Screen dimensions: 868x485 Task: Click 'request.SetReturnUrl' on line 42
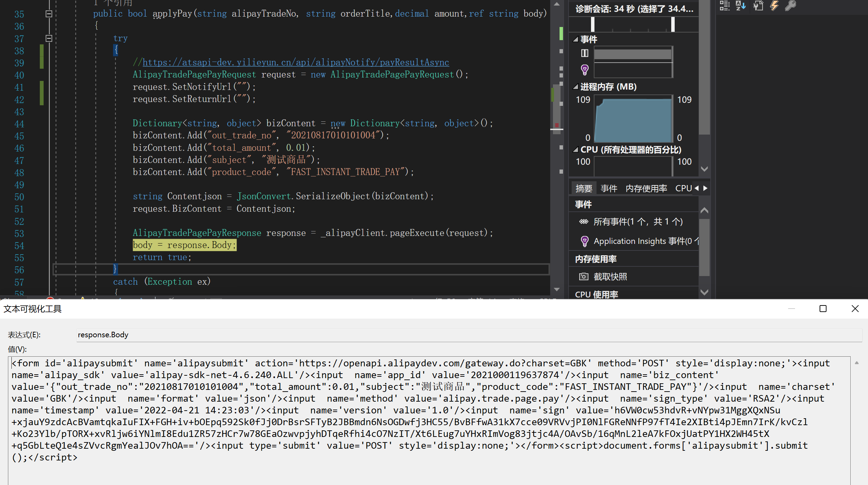coord(182,99)
